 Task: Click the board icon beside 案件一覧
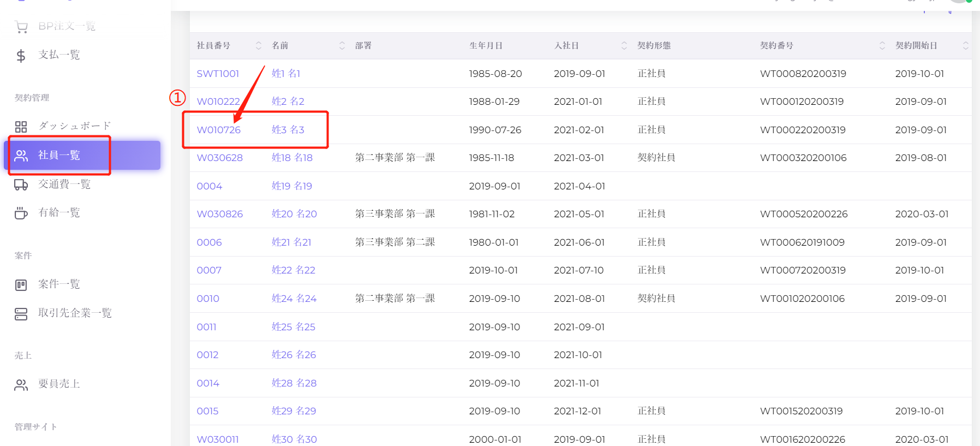point(21,284)
